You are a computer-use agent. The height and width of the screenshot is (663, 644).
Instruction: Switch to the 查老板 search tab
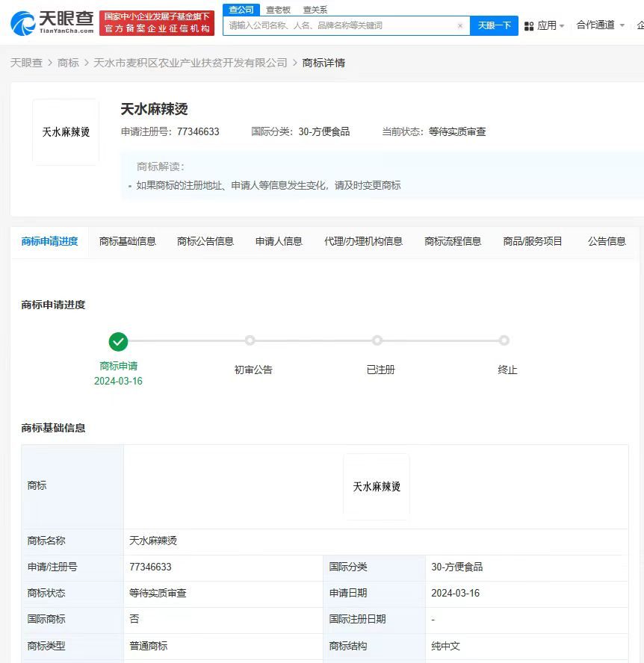click(278, 10)
